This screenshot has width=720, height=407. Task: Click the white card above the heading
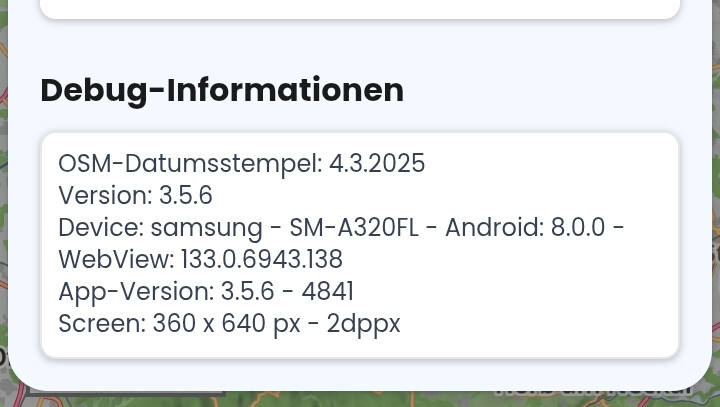[x=360, y=8]
